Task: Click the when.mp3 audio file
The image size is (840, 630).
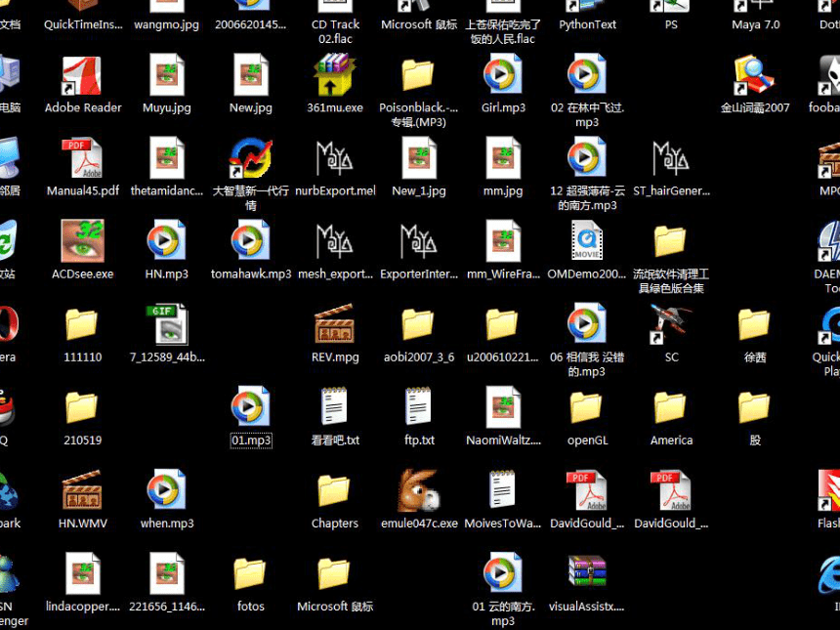Action: click(167, 490)
